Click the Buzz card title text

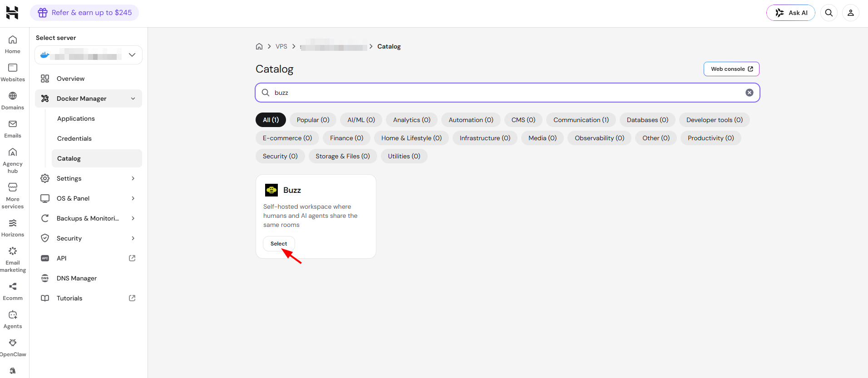click(x=292, y=190)
